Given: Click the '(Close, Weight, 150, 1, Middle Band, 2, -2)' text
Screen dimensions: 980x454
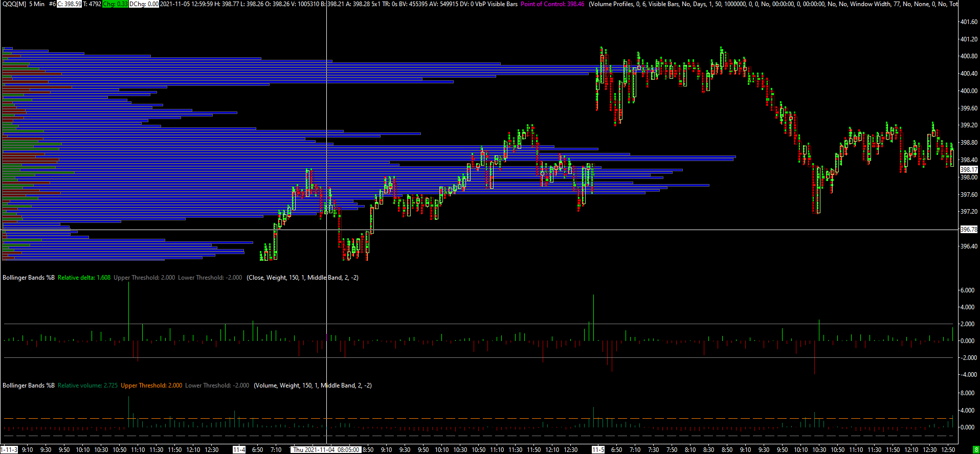Looking at the screenshot, I should click(302, 278).
